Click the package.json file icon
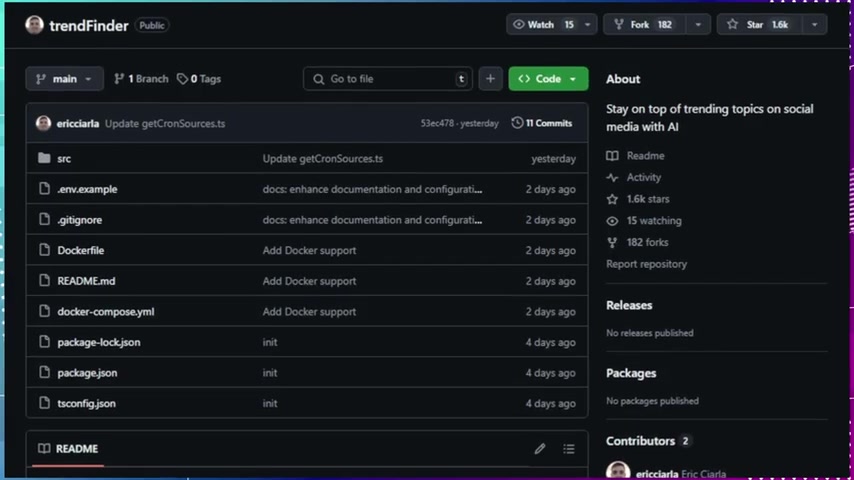This screenshot has width=854, height=480. pos(44,373)
